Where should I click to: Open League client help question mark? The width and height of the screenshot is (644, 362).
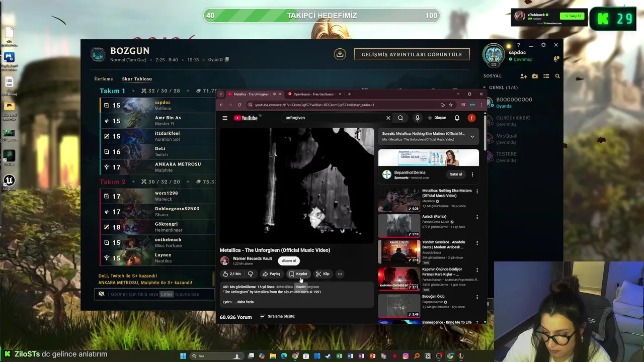pos(518,45)
